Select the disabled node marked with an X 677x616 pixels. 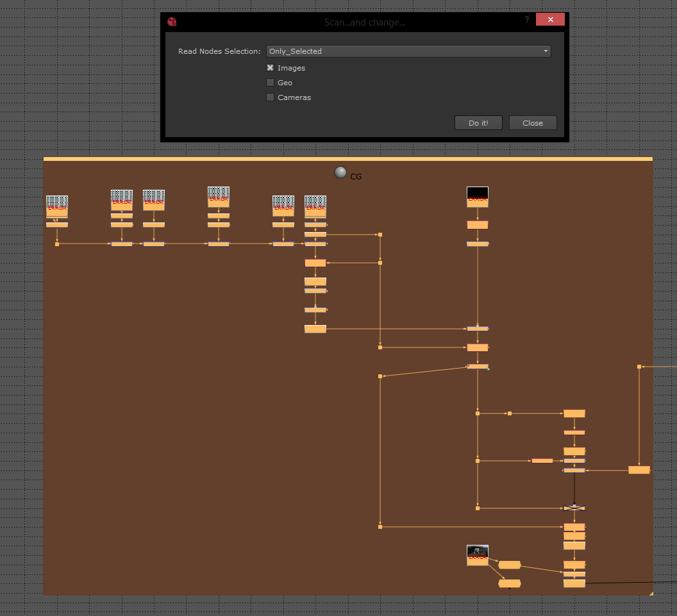pyautogui.click(x=574, y=508)
